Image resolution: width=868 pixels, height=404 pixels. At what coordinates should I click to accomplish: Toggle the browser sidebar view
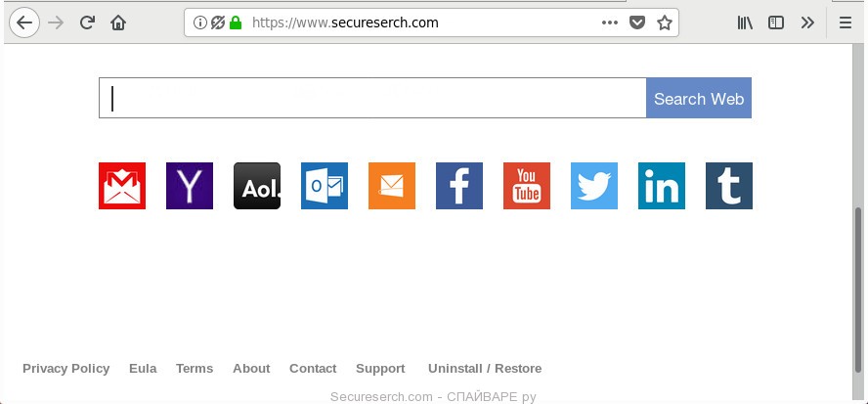pos(776,22)
